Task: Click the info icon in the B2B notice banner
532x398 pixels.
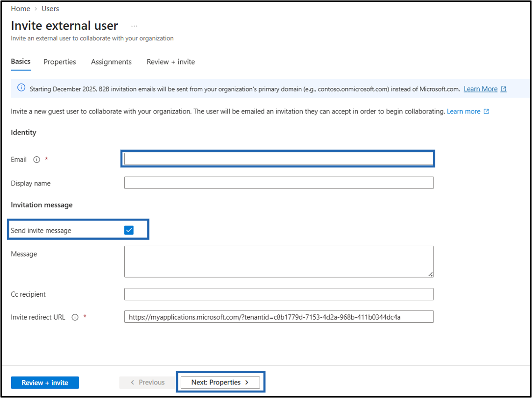Action: click(x=21, y=88)
